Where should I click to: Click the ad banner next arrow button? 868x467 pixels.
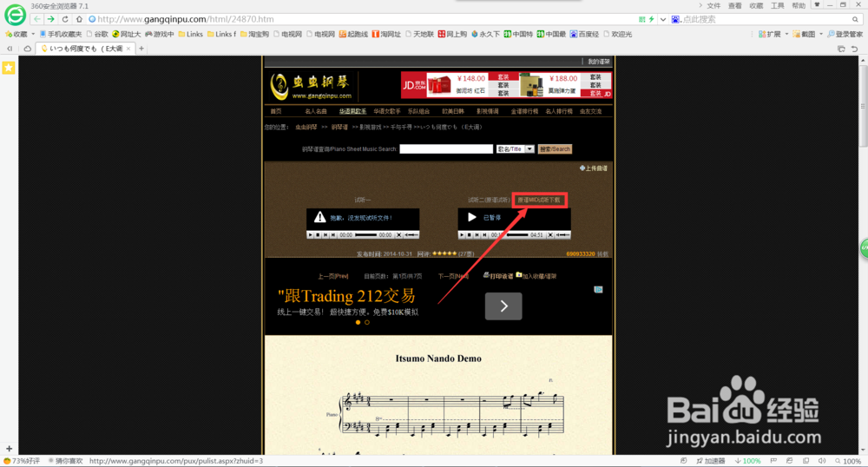pyautogui.click(x=503, y=306)
